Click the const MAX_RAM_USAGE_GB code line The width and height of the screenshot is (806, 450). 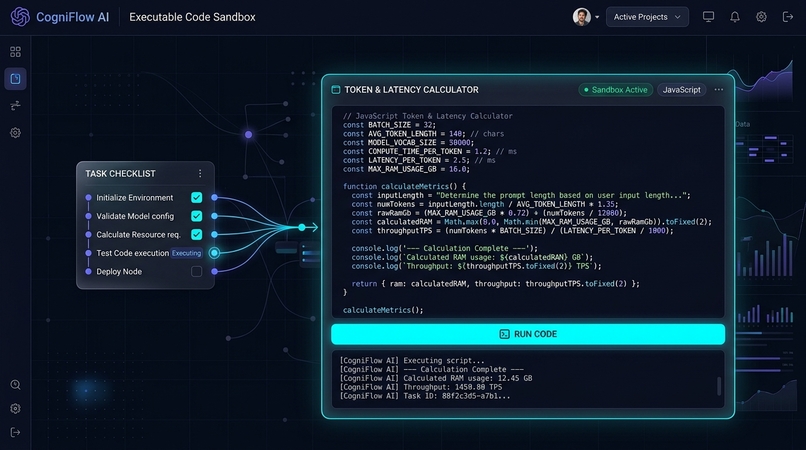click(406, 169)
